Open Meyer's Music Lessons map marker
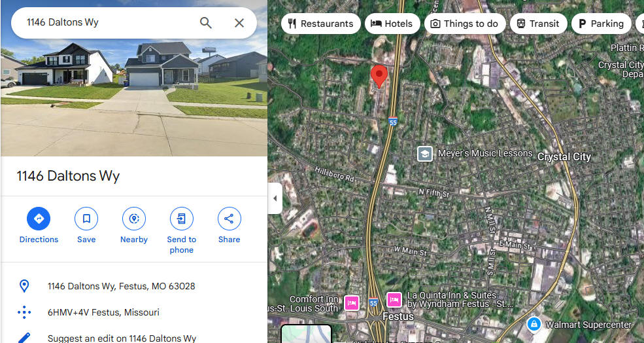This screenshot has width=644, height=343. tap(425, 154)
